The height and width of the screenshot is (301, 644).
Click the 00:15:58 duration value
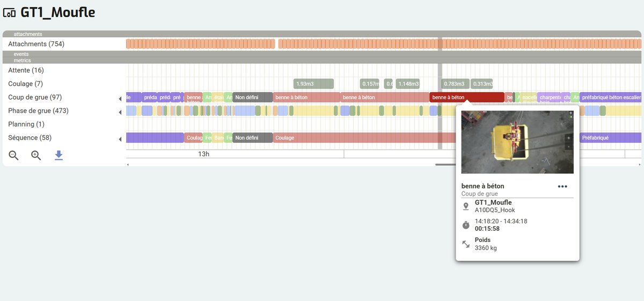(x=488, y=229)
